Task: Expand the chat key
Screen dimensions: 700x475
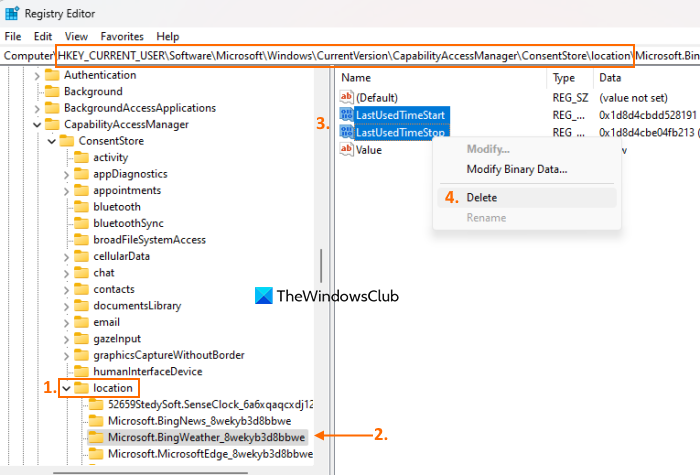Action: [x=67, y=274]
